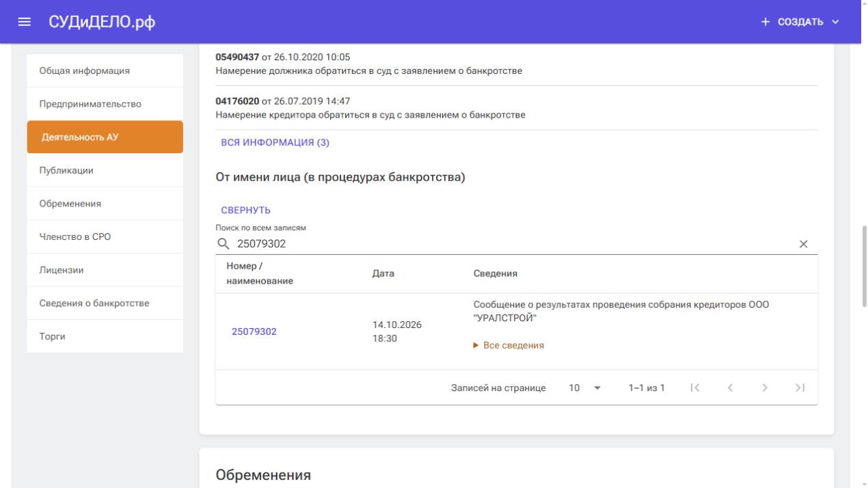Click Намерение кредитора обратиться в суд text
Screen dimensions: 868x488
(370, 115)
